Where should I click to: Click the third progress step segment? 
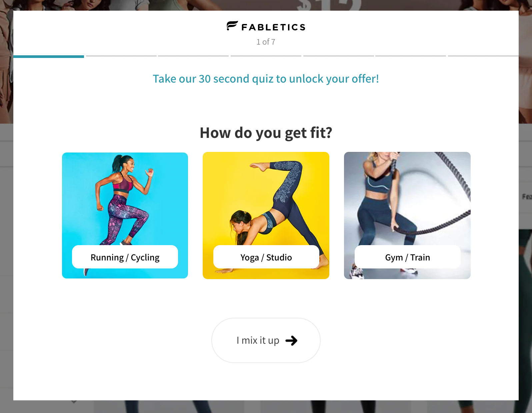point(193,56)
